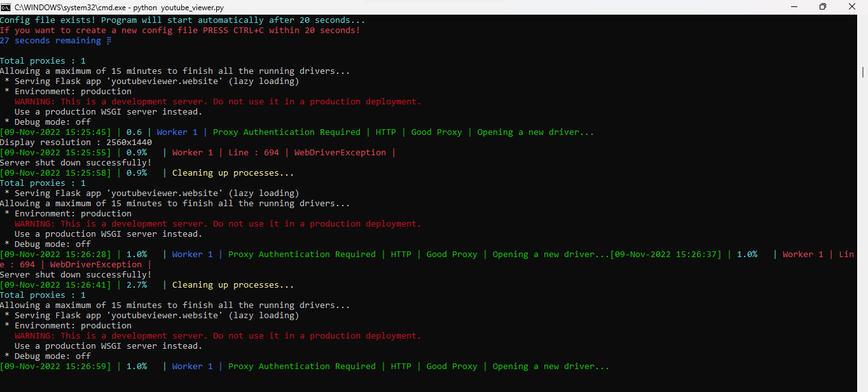The image size is (868, 392).
Task: Click 'Good Proxy' in the 15:25:45 row
Action: [x=437, y=132]
